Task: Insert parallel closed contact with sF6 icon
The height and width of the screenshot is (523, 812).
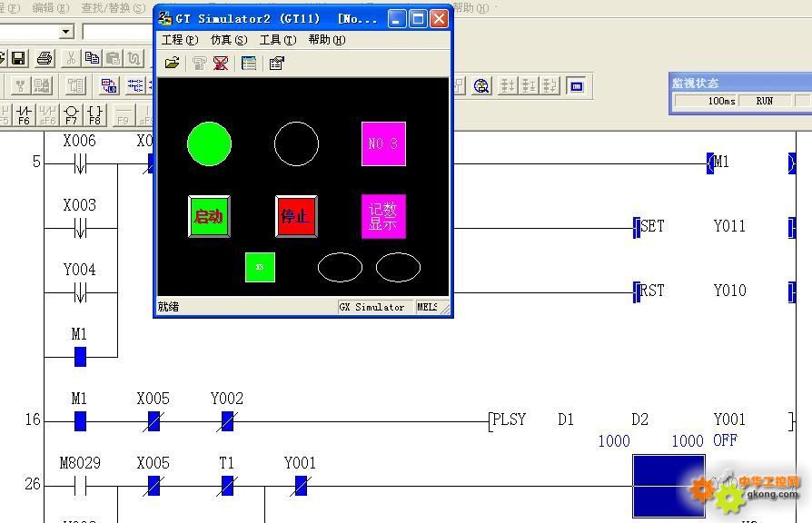Action: (x=47, y=115)
